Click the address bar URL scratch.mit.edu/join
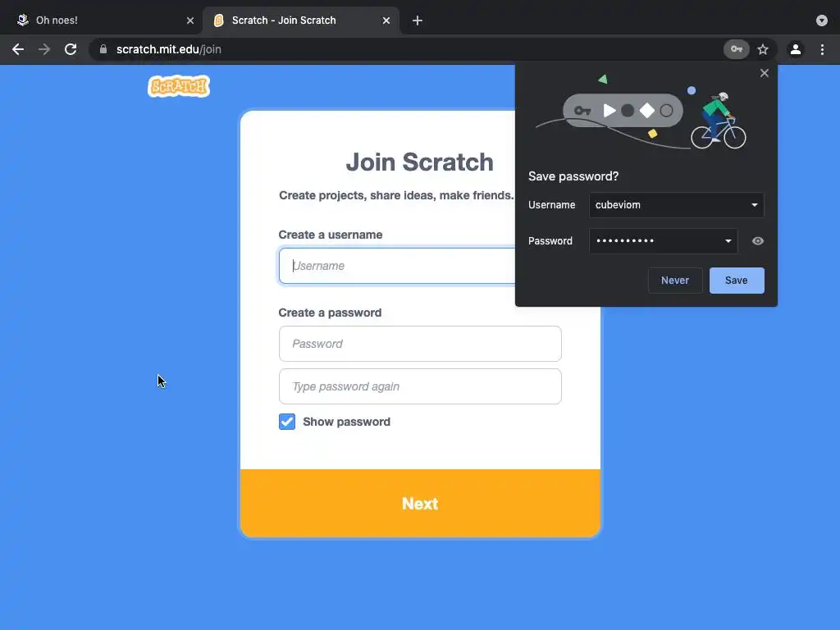This screenshot has width=840, height=630. [x=169, y=49]
